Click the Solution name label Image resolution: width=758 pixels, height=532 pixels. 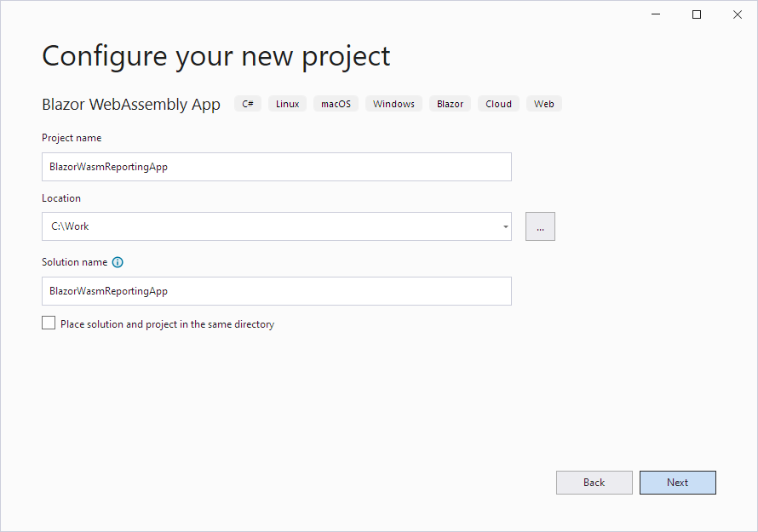(74, 262)
